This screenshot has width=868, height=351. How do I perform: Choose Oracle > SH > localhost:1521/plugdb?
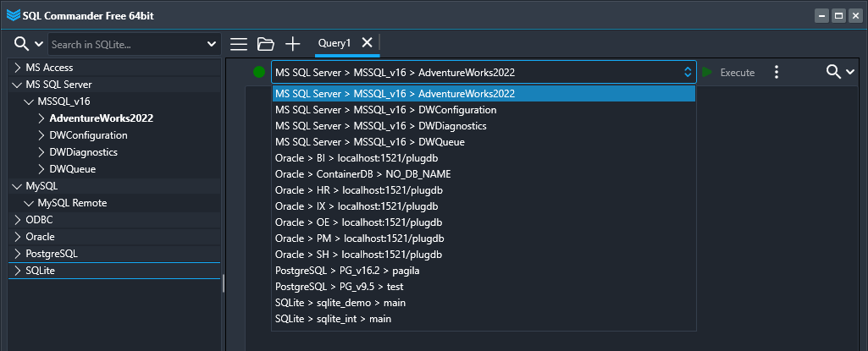pos(484,255)
